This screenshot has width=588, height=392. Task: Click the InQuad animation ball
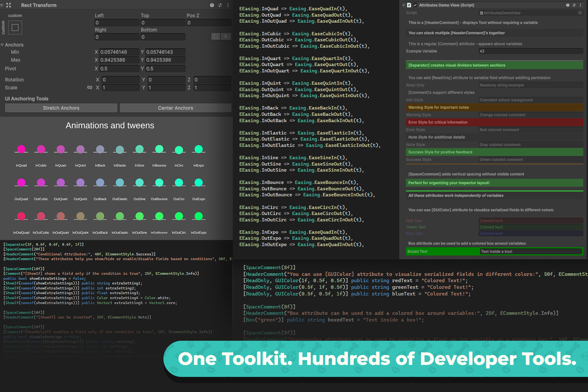pyautogui.click(x=21, y=149)
